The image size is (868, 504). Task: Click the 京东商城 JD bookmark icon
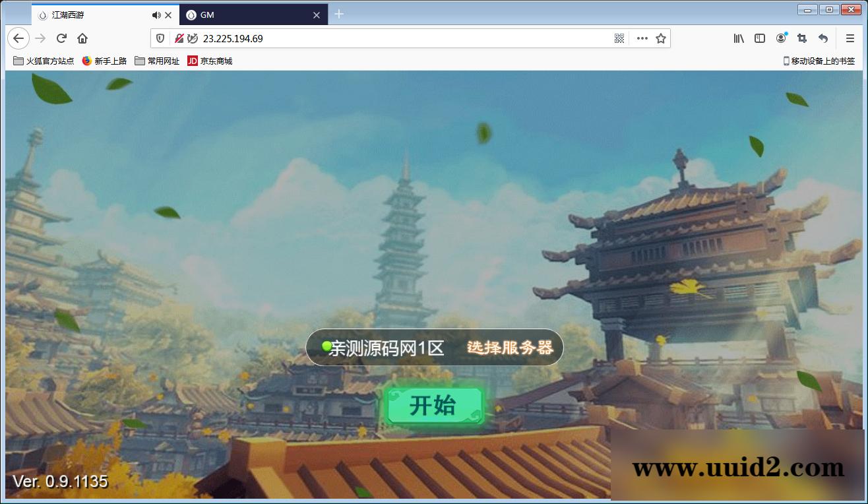point(193,61)
